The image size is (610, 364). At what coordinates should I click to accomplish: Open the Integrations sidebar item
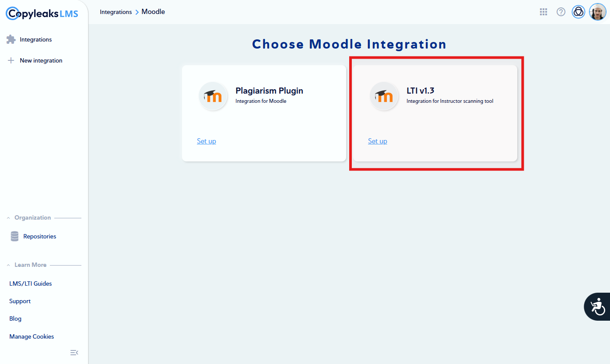[36, 39]
